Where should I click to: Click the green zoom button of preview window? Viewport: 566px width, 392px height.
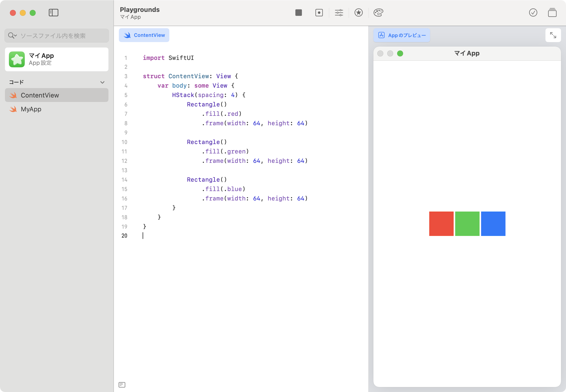coord(400,53)
